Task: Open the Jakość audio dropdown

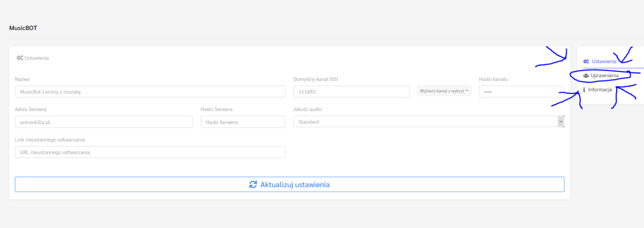Action: 429,122
